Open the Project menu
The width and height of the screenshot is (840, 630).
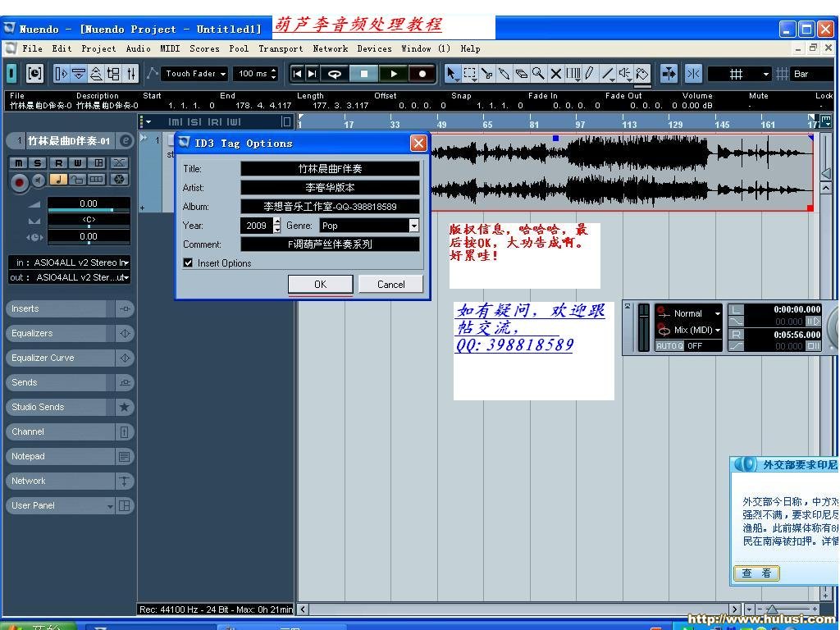pyautogui.click(x=98, y=48)
